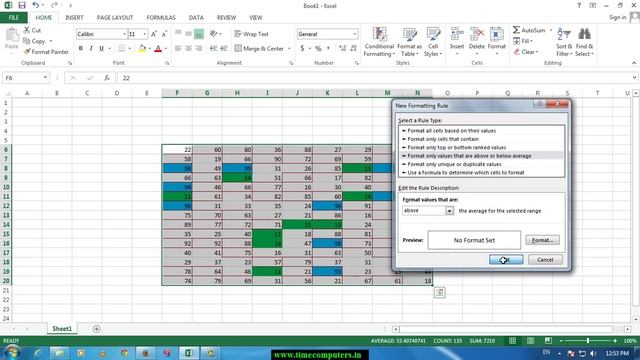Click the Fill Color bucket
The width and height of the screenshot is (640, 360).
coord(142,49)
